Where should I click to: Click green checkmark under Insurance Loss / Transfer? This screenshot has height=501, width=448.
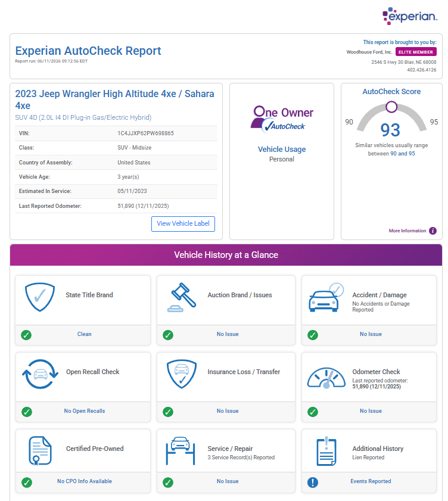(x=168, y=412)
